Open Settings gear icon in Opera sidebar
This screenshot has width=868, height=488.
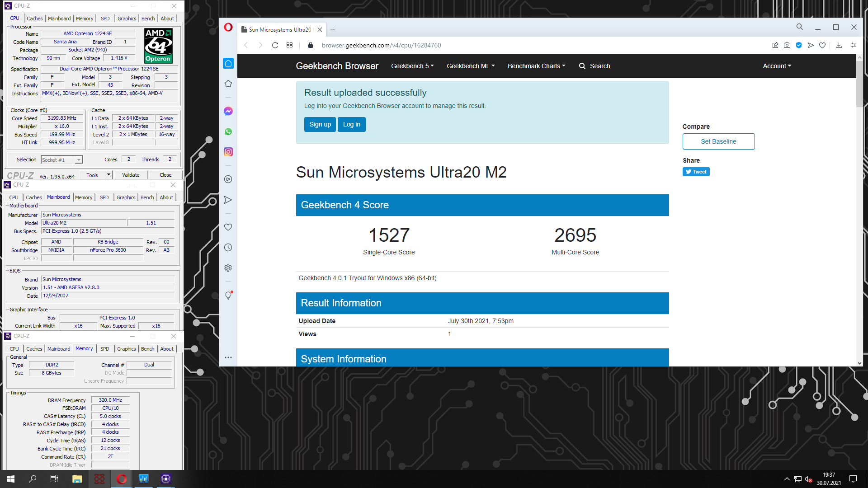pos(228,267)
